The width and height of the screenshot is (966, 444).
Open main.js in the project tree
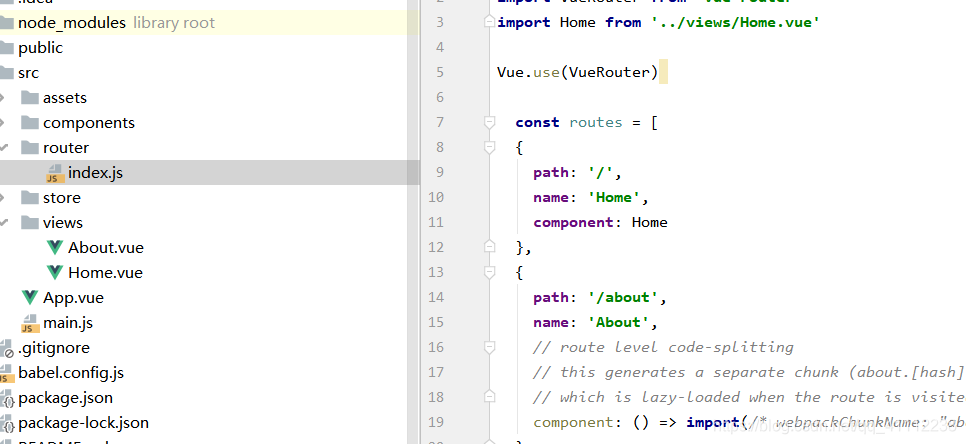[68, 323]
